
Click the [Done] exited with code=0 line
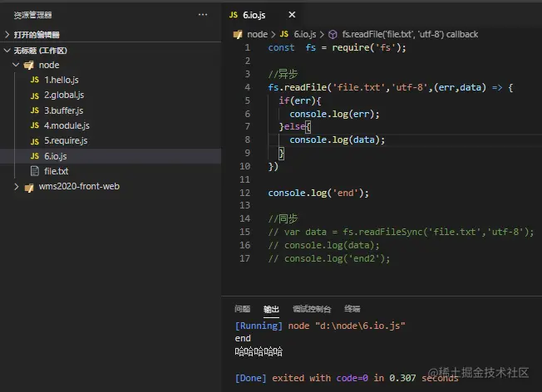tap(347, 378)
